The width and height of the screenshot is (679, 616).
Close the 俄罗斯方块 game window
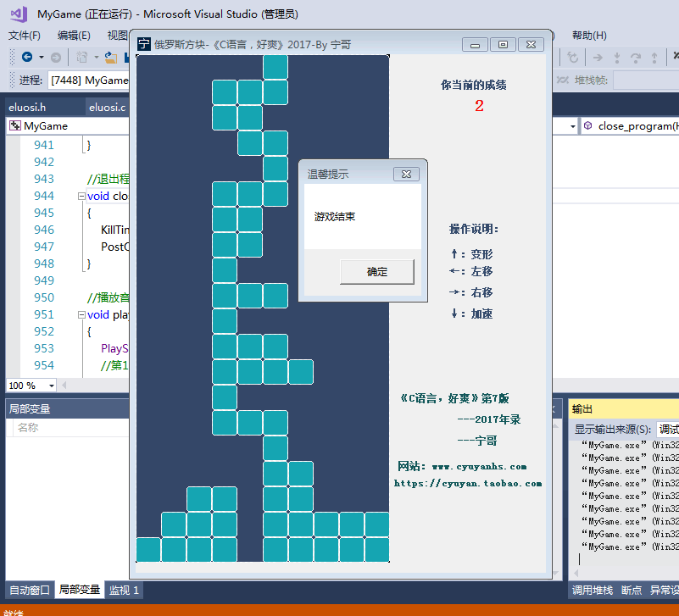click(531, 45)
